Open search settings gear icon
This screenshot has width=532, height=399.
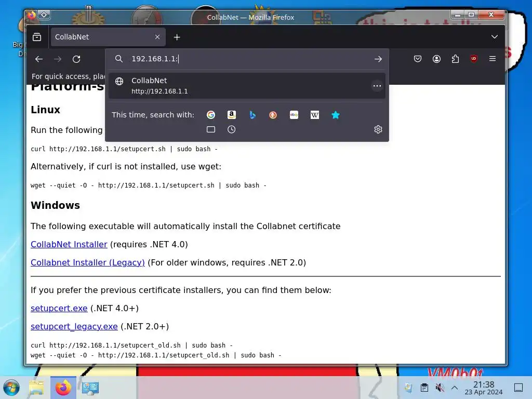378,129
